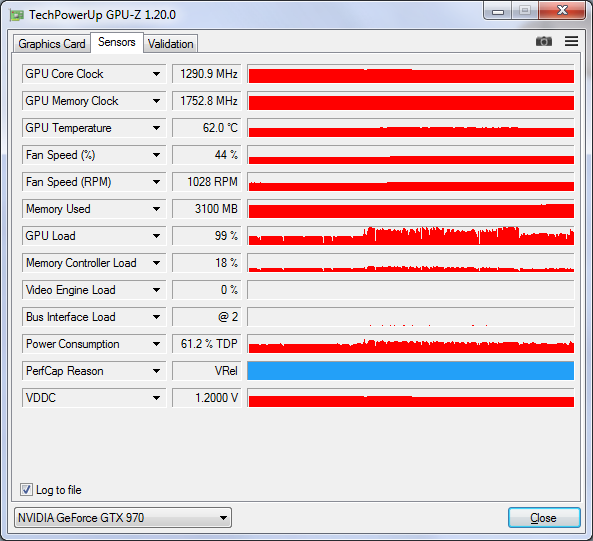Click the VDDC voltage graph

coord(411,398)
